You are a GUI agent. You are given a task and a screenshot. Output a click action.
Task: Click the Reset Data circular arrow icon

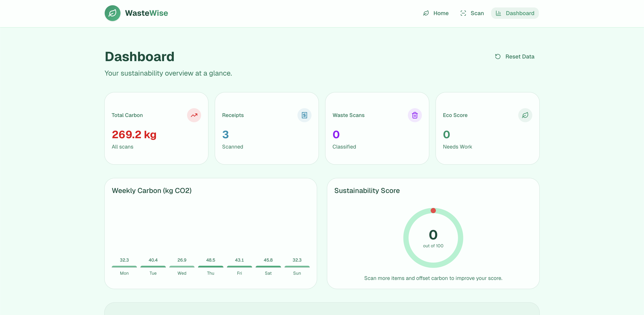coord(498,57)
